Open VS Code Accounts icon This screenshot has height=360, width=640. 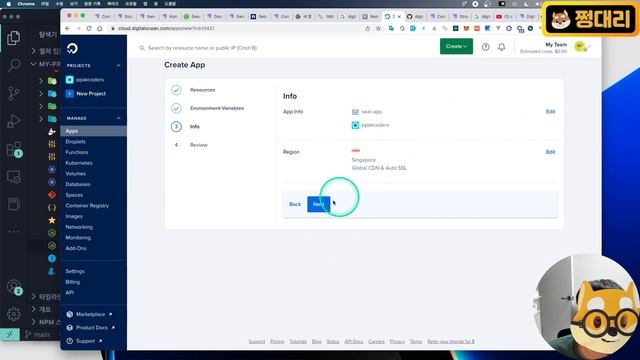14,287
